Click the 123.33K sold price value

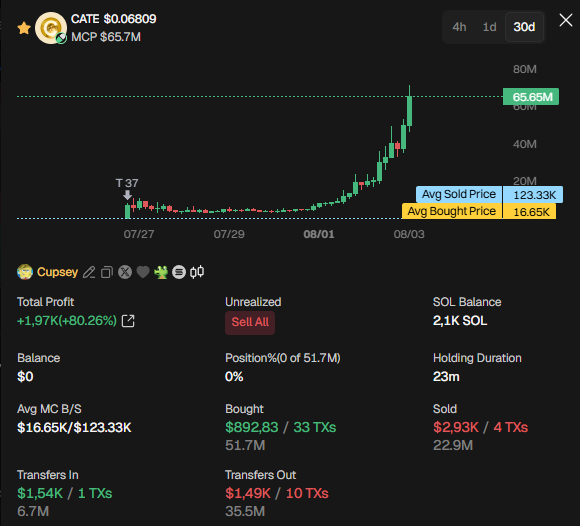pyautogui.click(x=533, y=195)
